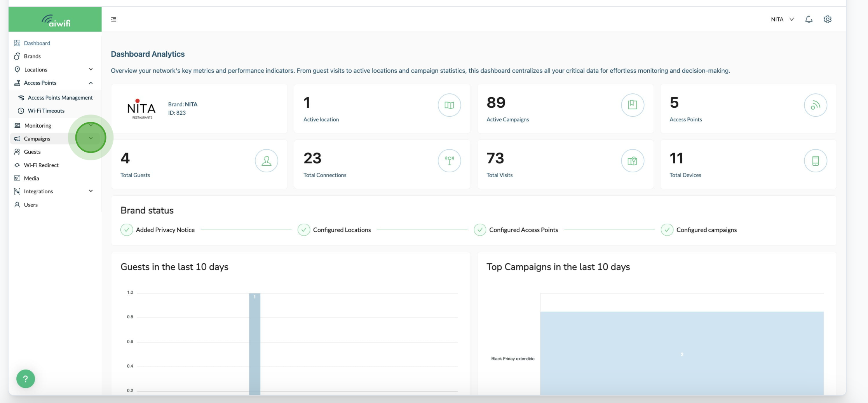Click the '89' Active Campaigns value
Viewport: 868px width, 403px height.
496,103
